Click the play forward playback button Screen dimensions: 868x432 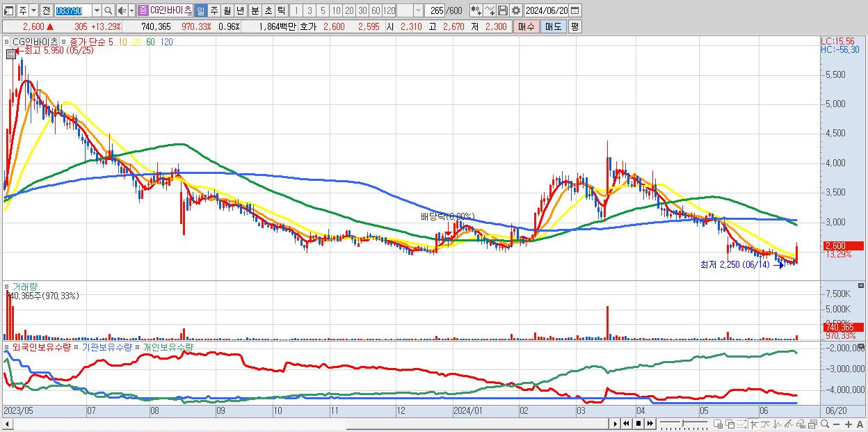point(616,424)
